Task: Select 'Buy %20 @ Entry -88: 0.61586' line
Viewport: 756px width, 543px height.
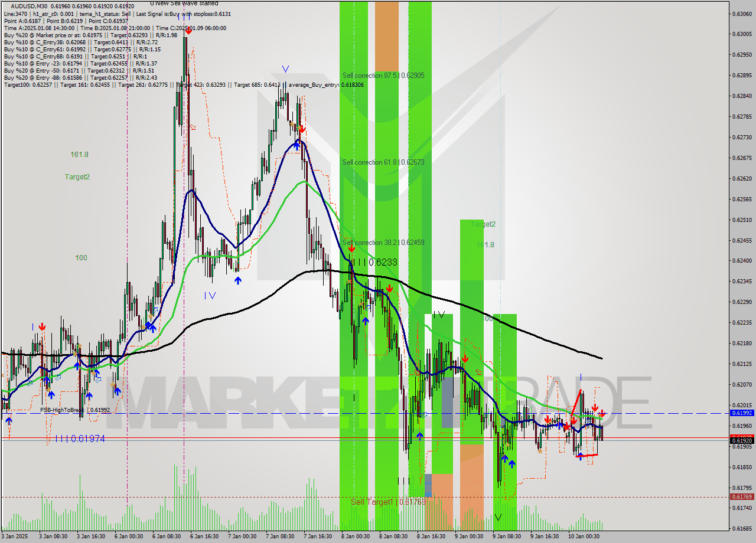Action: click(80, 77)
